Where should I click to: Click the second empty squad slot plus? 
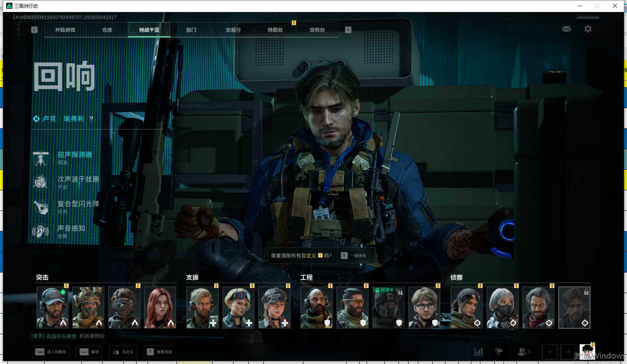[x=568, y=352]
